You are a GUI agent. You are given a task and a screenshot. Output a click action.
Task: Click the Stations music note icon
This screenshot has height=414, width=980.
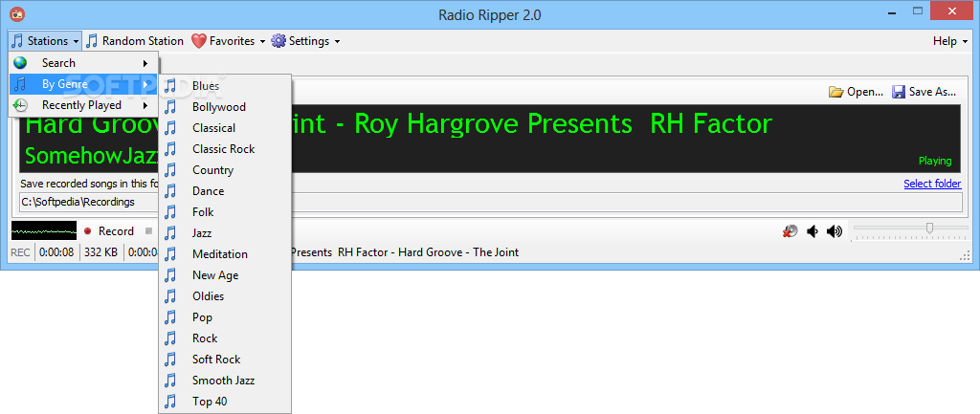[x=17, y=41]
